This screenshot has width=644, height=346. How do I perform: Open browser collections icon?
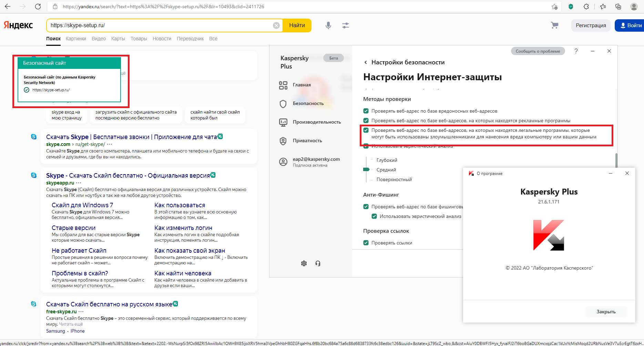pyautogui.click(x=618, y=7)
